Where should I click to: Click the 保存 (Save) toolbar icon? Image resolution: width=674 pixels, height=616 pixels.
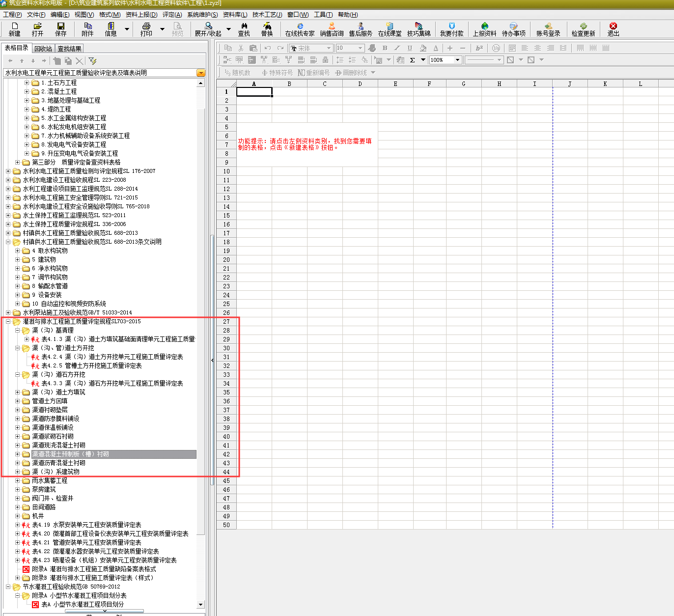point(61,29)
